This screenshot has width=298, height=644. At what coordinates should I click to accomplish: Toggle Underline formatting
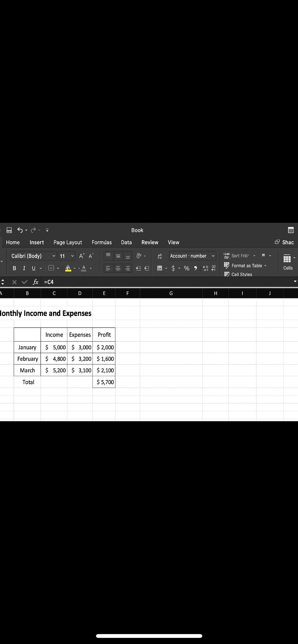pyautogui.click(x=33, y=268)
